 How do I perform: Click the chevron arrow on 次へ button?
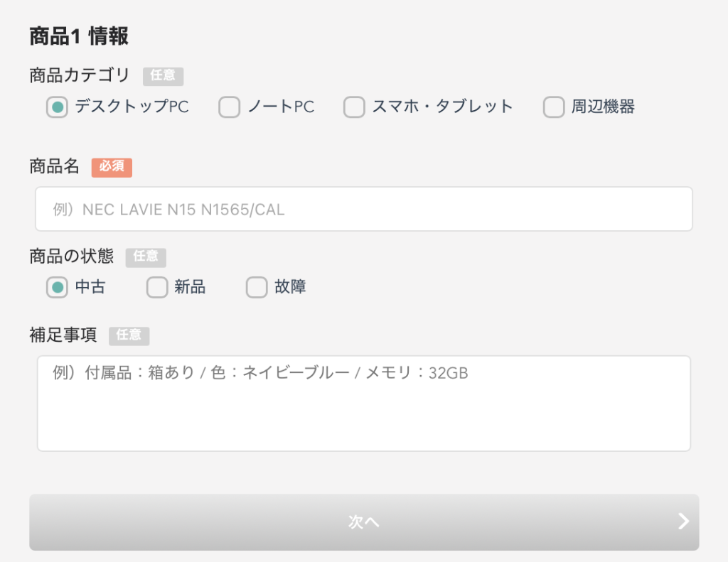pos(683,522)
